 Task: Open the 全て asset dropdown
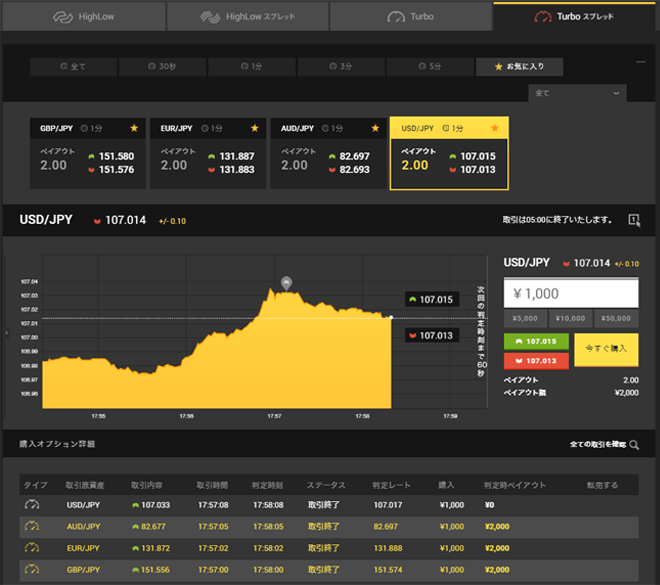pyautogui.click(x=577, y=93)
